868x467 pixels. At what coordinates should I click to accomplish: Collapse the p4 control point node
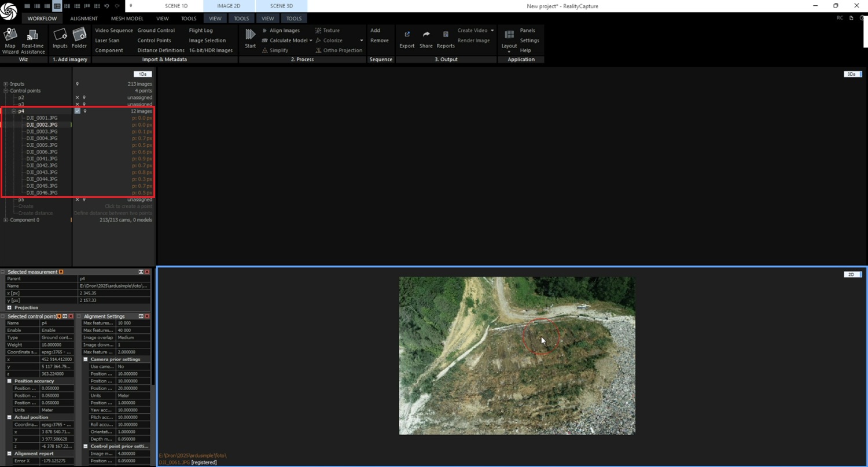tap(14, 111)
